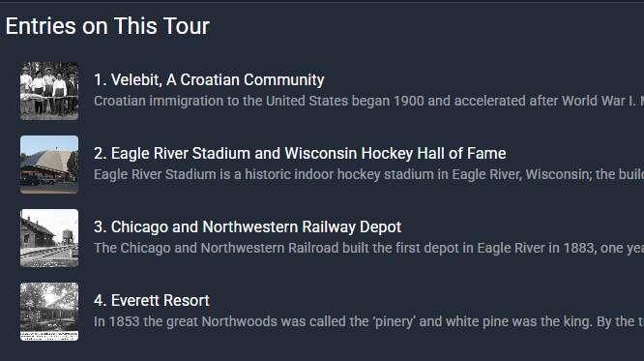Click the year 1853 in Everett Resort description

[x=125, y=321]
